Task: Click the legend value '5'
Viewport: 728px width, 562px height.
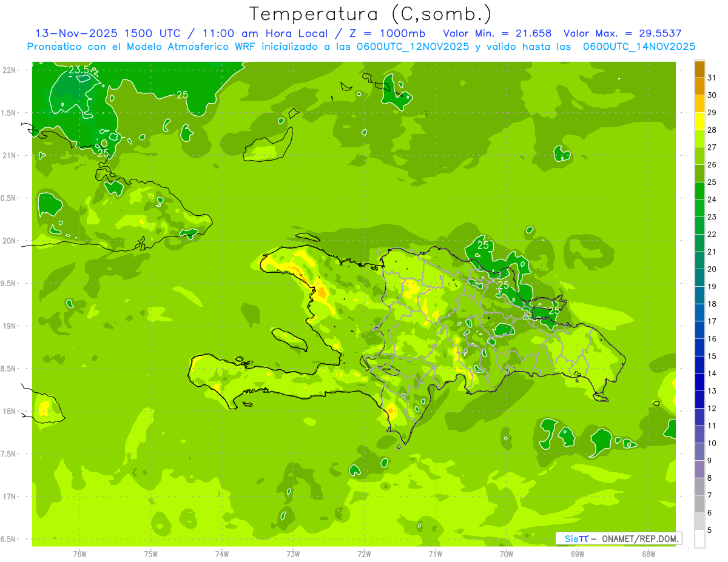Action: [x=710, y=530]
